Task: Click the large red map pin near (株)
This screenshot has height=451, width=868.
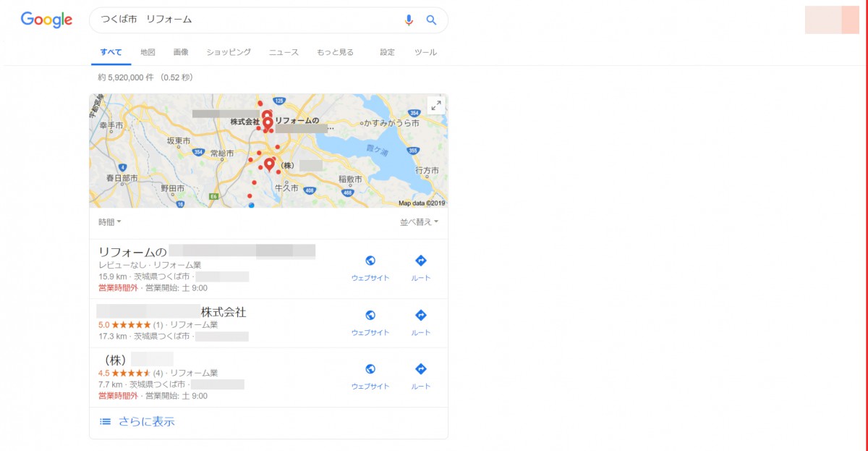Action: (270, 166)
